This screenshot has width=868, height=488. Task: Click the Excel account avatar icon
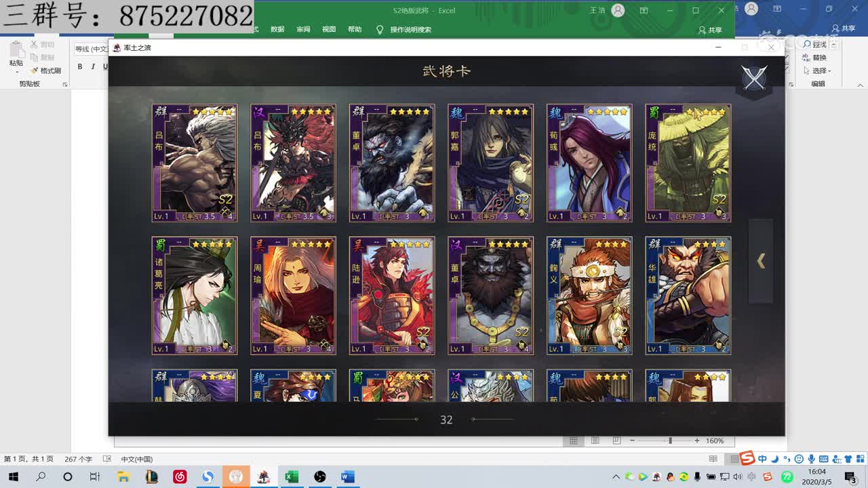(618, 10)
